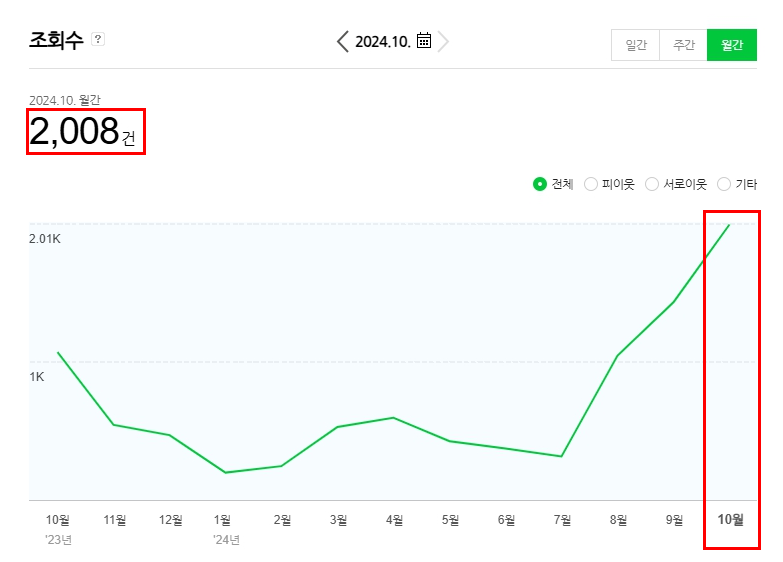Viewport: 783px width, 562px height.
Task: Click the 조회수 heading
Action: [56, 40]
